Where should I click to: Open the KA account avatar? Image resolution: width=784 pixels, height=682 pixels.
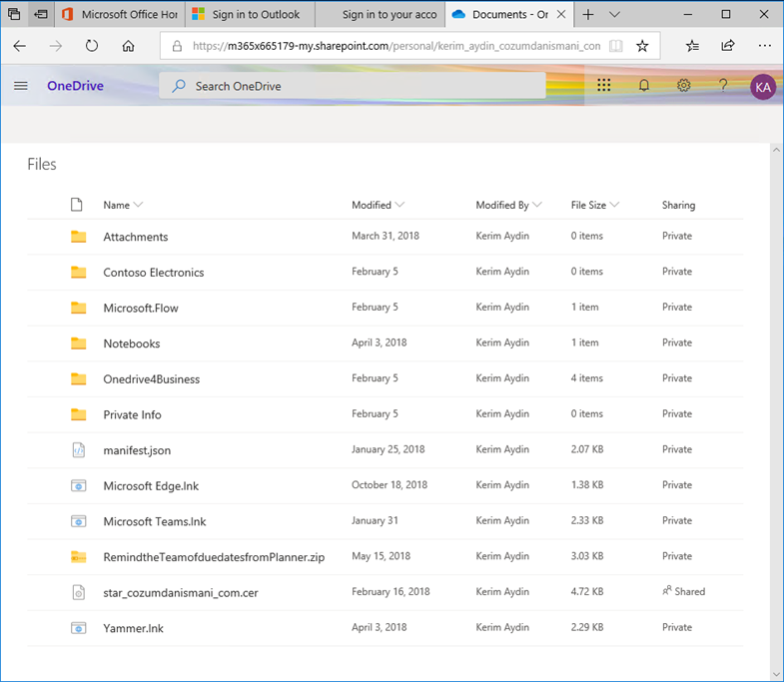tap(762, 87)
